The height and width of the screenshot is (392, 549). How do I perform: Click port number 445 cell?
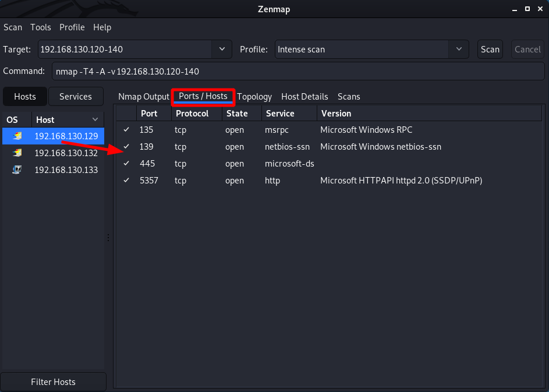tap(147, 163)
